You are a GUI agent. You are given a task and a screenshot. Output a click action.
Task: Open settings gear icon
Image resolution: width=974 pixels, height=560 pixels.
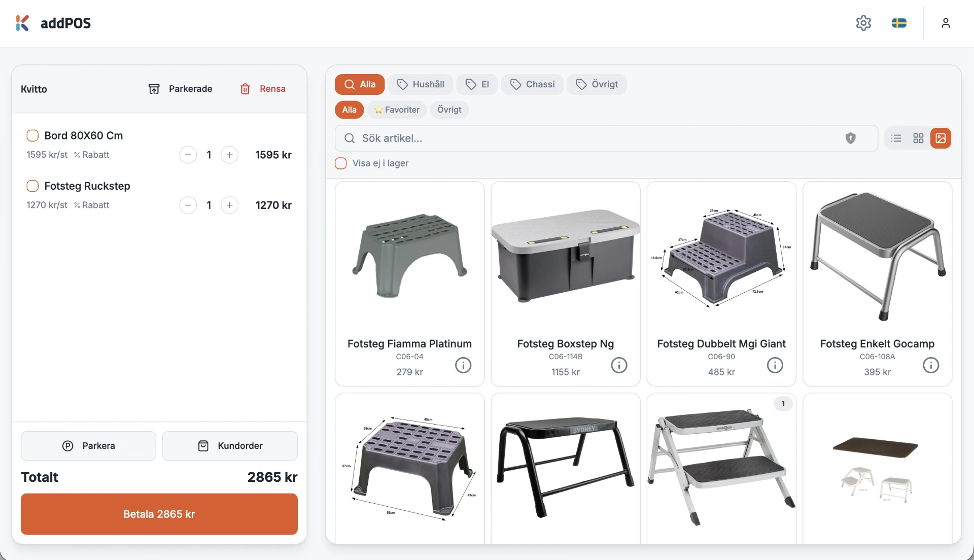(863, 23)
